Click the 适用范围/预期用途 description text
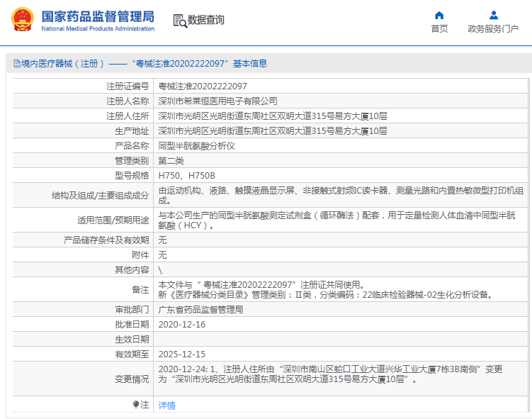 coord(337,220)
